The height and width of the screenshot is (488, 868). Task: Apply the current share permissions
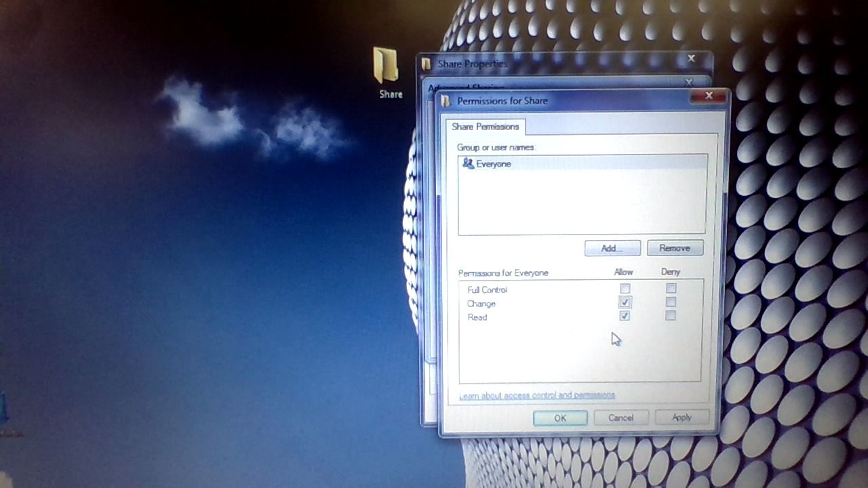tap(682, 418)
